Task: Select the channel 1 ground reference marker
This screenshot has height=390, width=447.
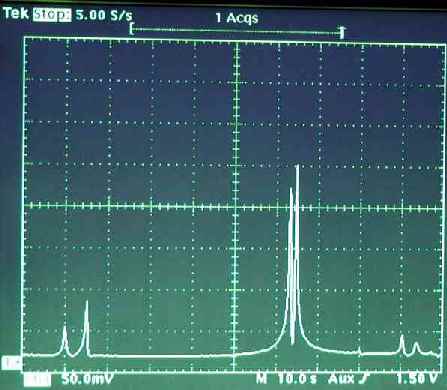Action: click(x=11, y=362)
